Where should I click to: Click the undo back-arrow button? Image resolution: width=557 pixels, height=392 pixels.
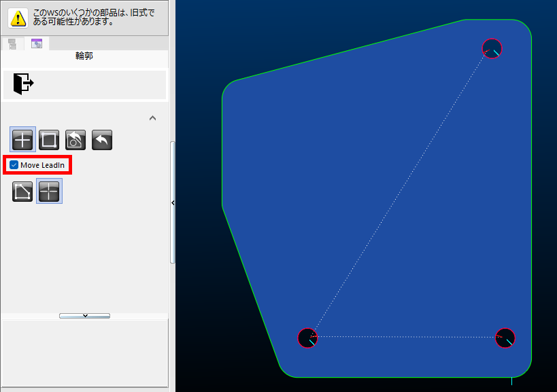tap(102, 140)
